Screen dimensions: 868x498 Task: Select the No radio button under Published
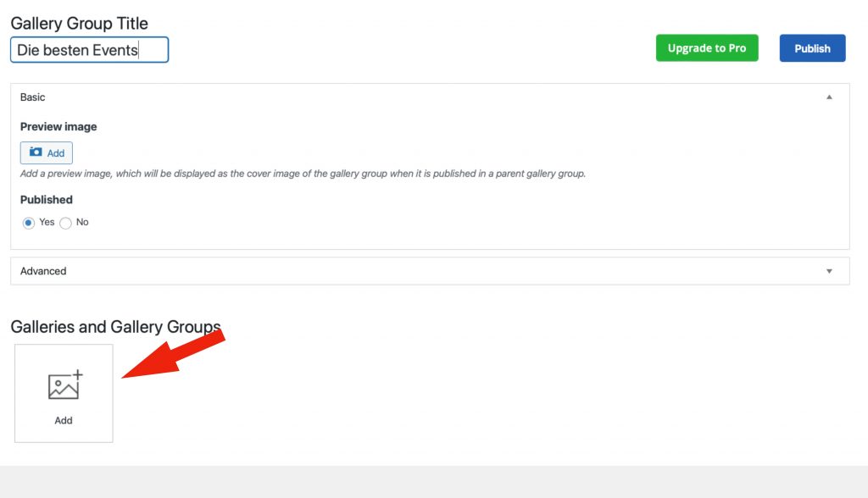tap(65, 223)
